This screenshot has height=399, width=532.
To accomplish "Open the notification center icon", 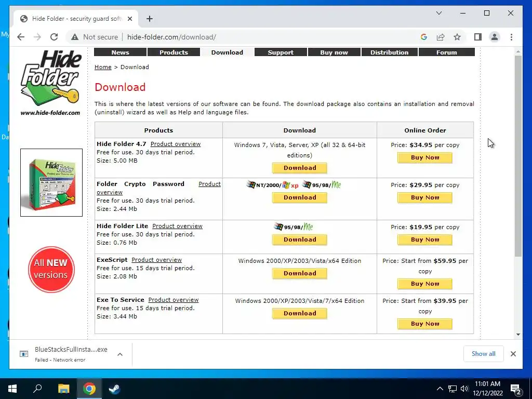I will pyautogui.click(x=516, y=389).
